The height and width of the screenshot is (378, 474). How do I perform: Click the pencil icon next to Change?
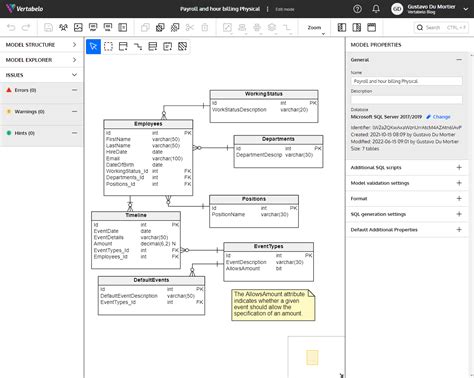point(428,117)
